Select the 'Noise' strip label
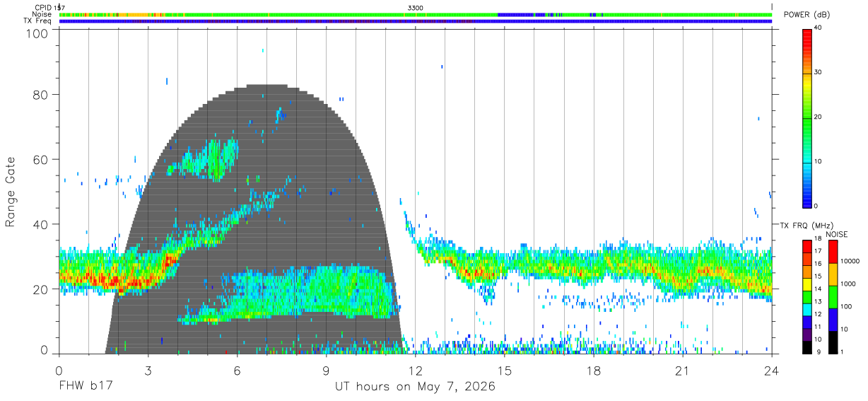This screenshot has width=868, height=401. [x=42, y=14]
